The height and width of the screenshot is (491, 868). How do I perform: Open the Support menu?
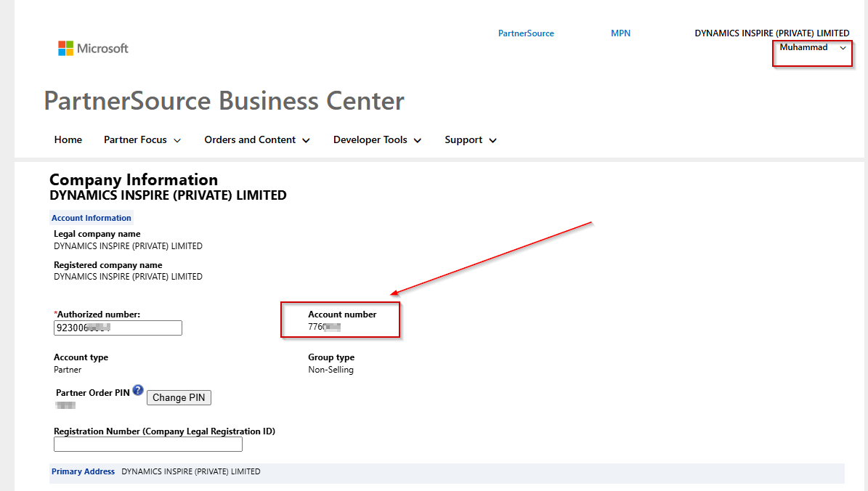pyautogui.click(x=471, y=140)
